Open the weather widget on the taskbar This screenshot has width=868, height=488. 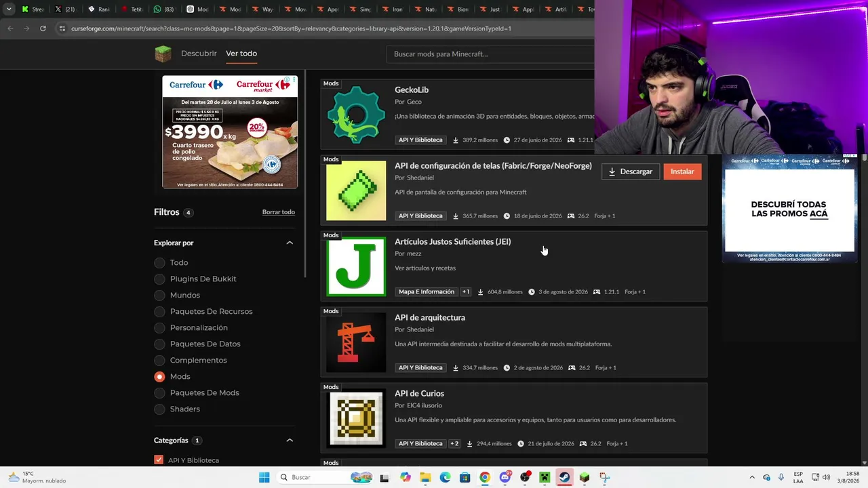pos(39,477)
